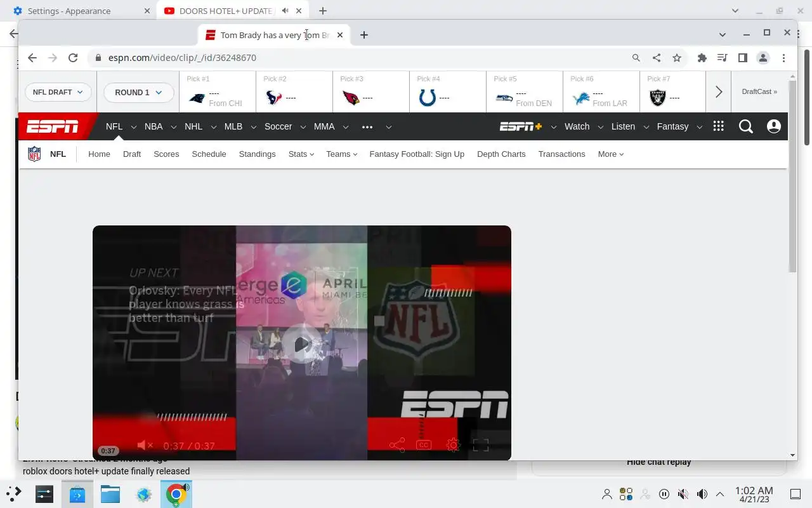The image size is (812, 508).
Task: Toggle the browser side panel
Action: click(x=743, y=58)
